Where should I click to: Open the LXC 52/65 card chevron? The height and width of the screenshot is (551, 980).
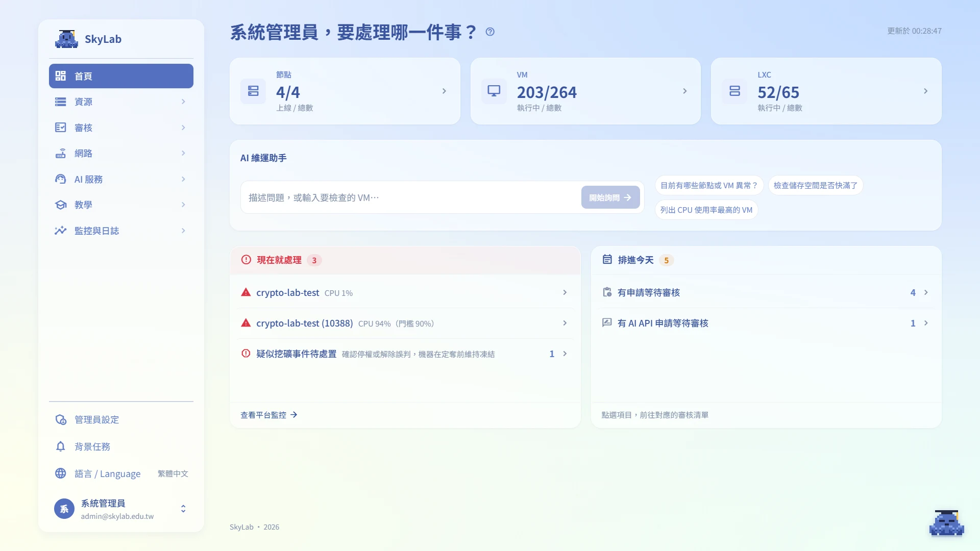pyautogui.click(x=925, y=91)
